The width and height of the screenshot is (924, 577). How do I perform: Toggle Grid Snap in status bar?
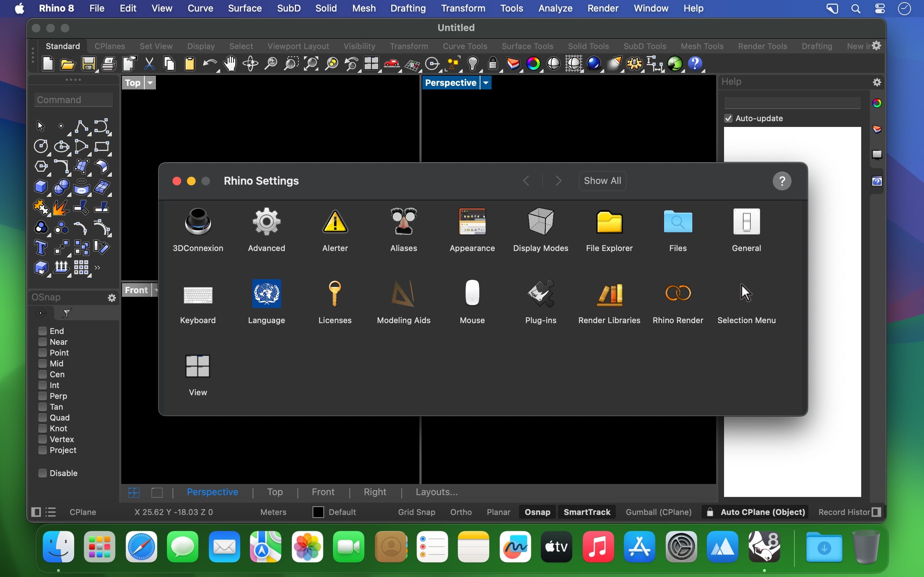click(x=416, y=512)
